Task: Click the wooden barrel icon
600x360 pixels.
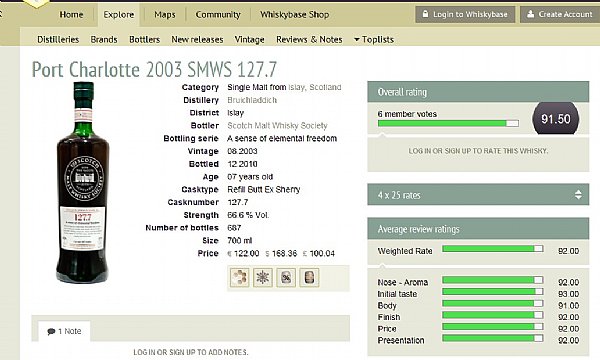Action: [309, 277]
